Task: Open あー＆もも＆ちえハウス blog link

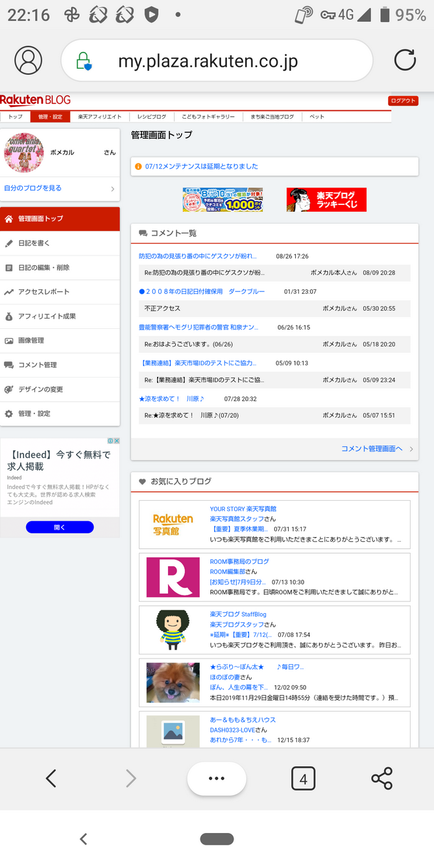Action: [x=243, y=720]
